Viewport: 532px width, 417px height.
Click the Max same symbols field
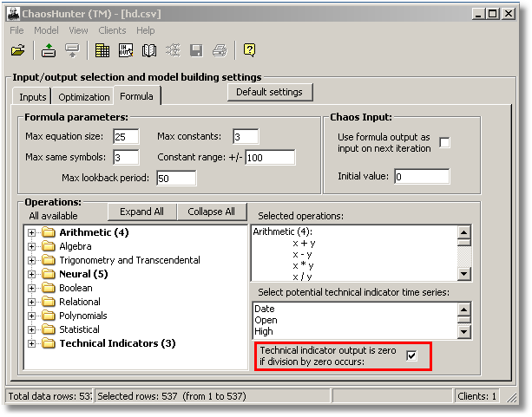coord(126,158)
